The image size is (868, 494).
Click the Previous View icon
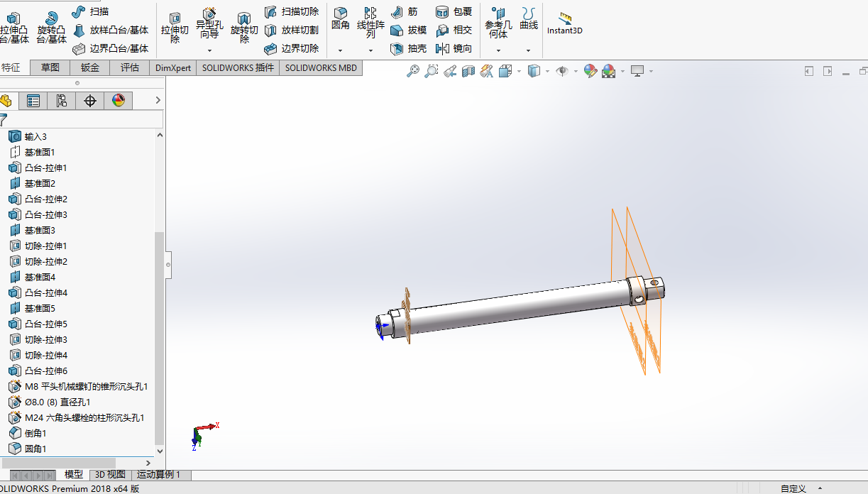450,71
